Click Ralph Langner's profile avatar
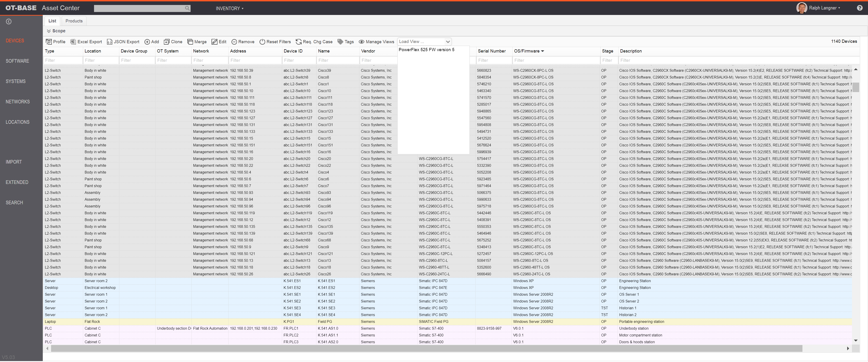Image resolution: width=868 pixels, height=362 pixels. pos(801,8)
